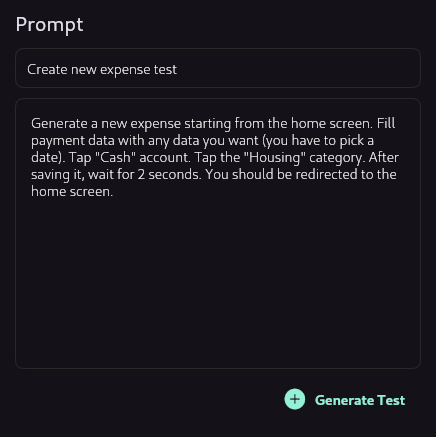
Task: Place cursor after 'test' in the title field
Action: tap(177, 69)
